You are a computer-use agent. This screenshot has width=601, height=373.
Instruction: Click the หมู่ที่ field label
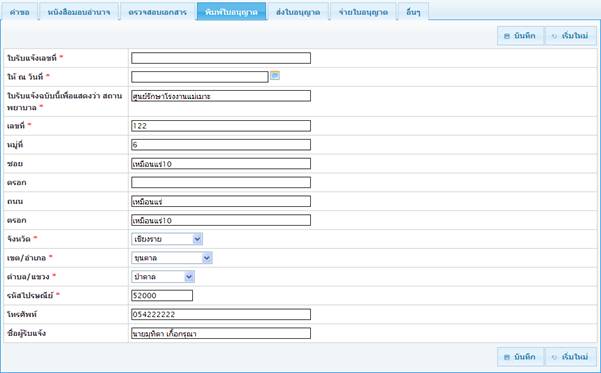click(15, 145)
